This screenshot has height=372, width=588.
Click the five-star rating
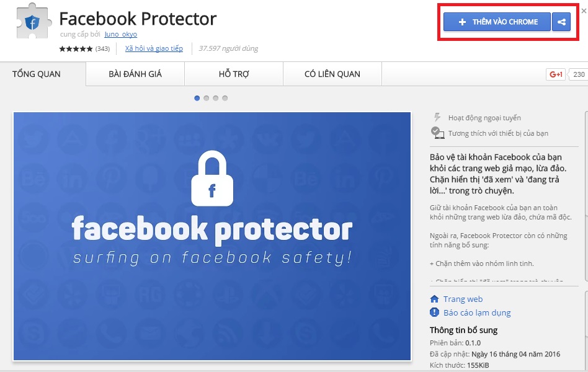(x=76, y=48)
